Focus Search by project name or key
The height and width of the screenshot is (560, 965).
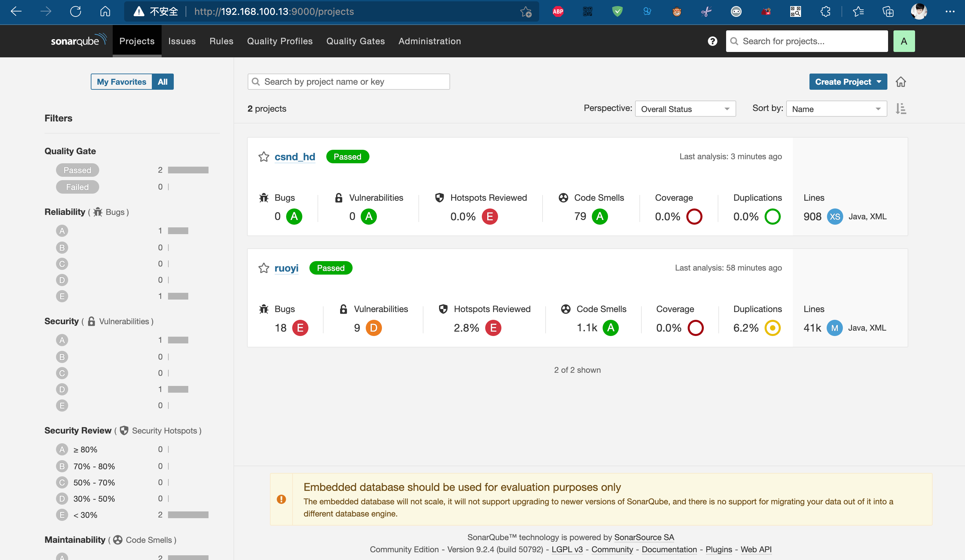(x=349, y=82)
